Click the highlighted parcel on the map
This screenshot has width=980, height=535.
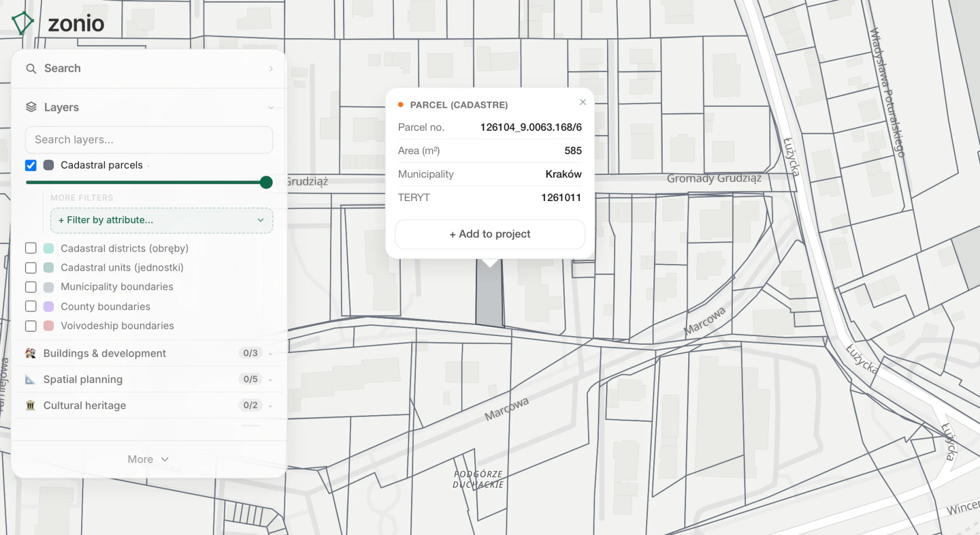pos(489,297)
